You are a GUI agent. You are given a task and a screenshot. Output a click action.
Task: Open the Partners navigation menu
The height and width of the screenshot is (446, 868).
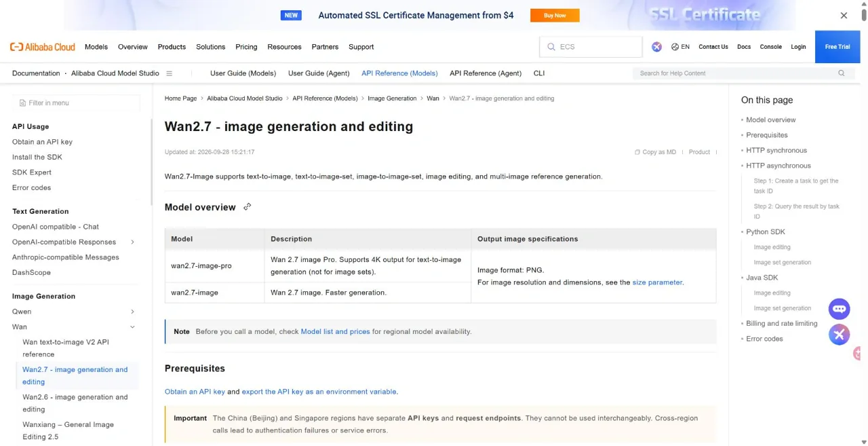click(x=325, y=47)
